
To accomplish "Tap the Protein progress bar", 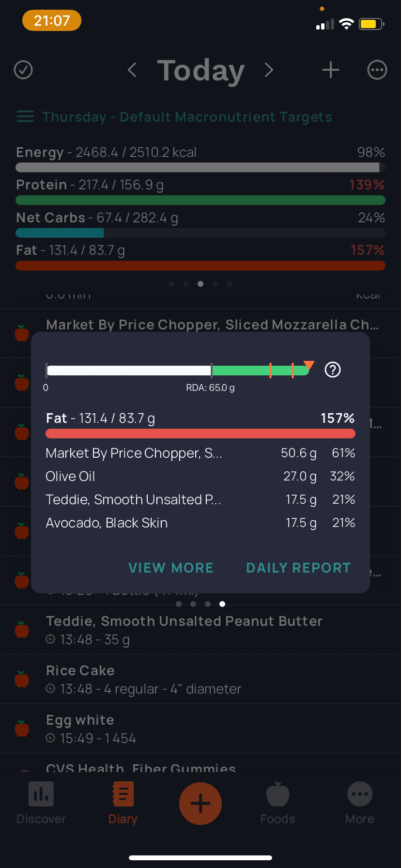I will point(200,200).
